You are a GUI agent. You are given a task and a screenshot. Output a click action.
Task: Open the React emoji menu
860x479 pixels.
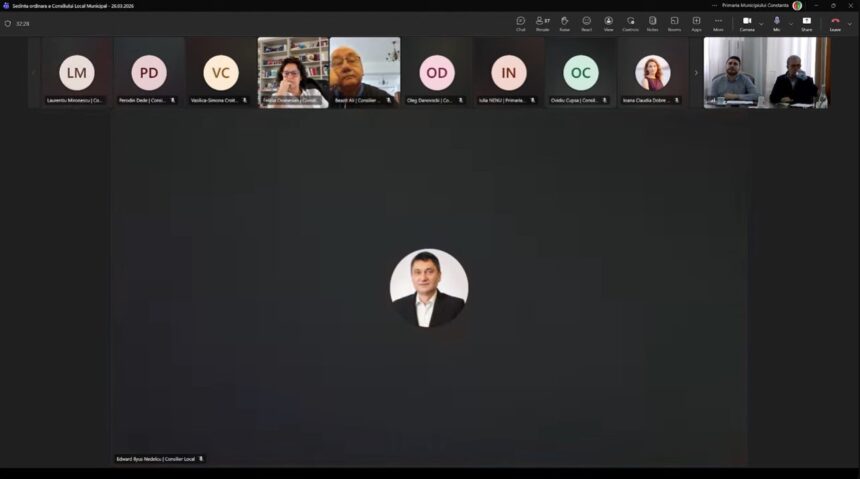click(x=586, y=23)
